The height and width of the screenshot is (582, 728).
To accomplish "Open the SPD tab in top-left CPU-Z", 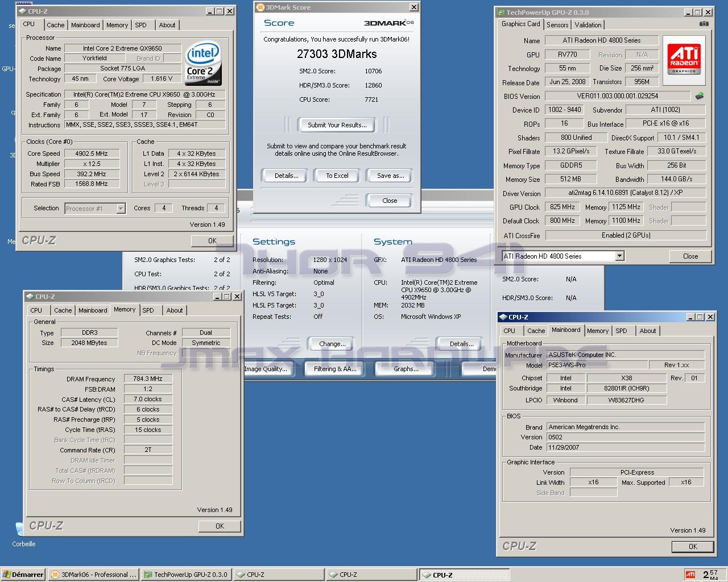I will click(x=140, y=25).
